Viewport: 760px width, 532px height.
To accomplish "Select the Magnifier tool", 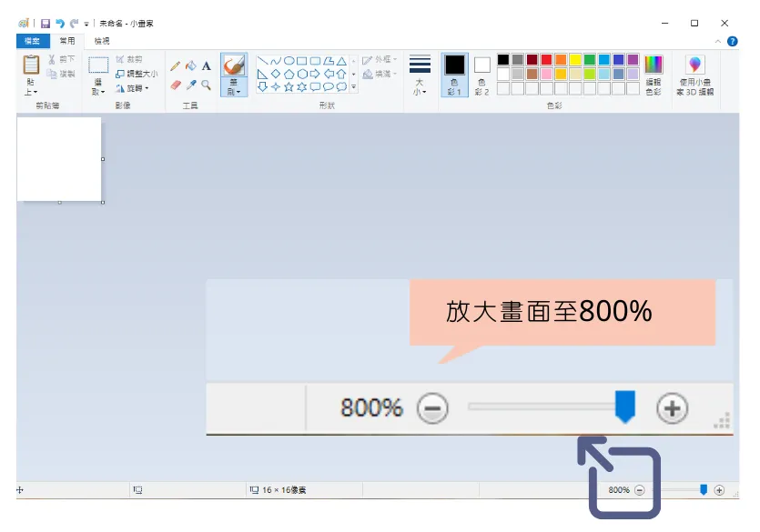I will tap(204, 85).
